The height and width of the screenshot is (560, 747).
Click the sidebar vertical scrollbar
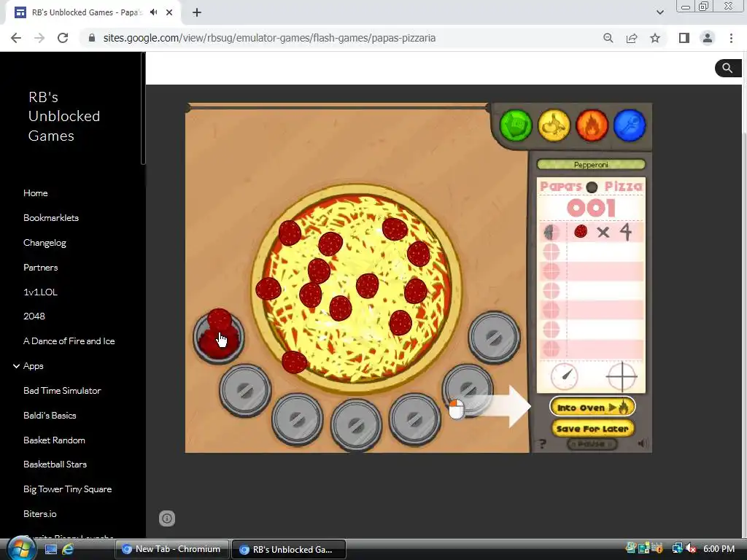pos(143,109)
